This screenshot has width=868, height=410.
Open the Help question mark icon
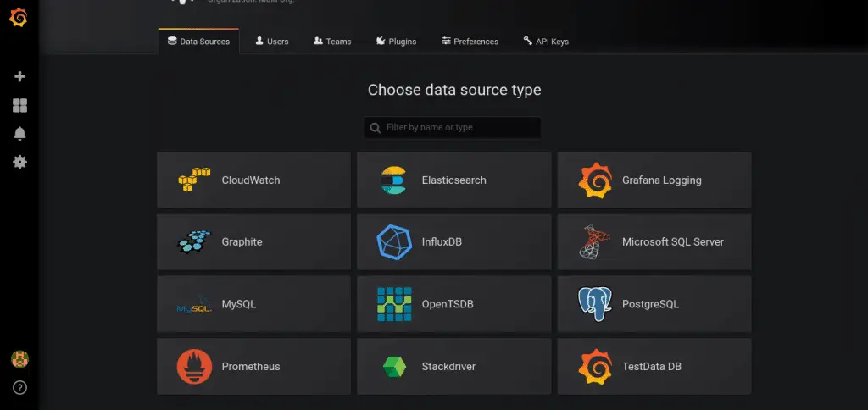pyautogui.click(x=20, y=387)
